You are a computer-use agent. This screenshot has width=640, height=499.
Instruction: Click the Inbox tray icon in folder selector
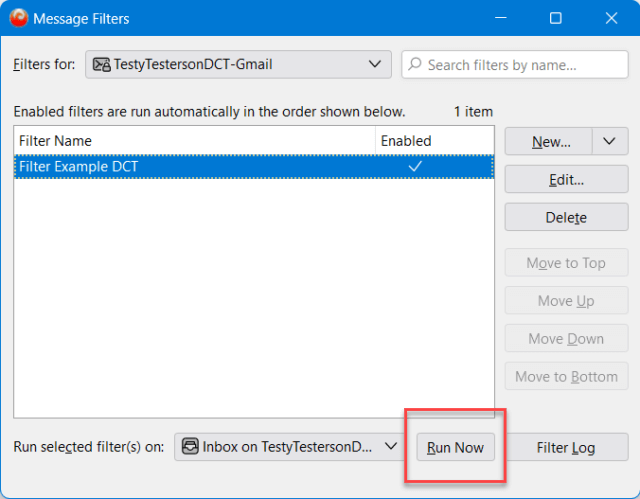[190, 446]
